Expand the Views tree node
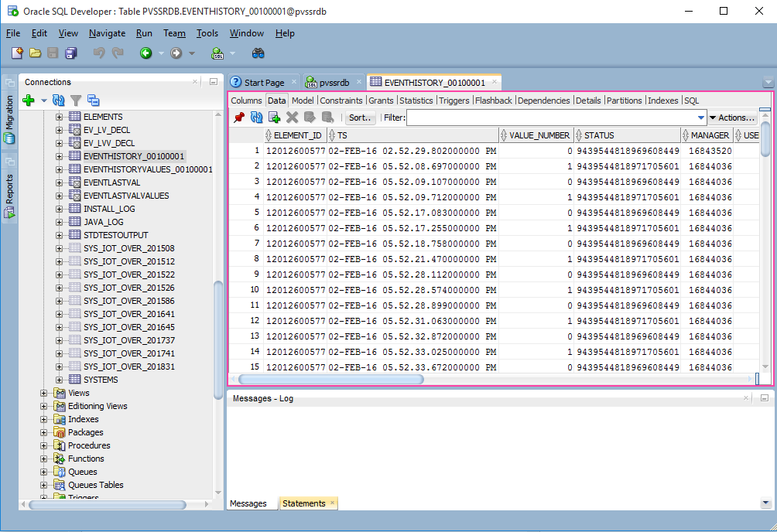777x532 pixels. point(44,393)
